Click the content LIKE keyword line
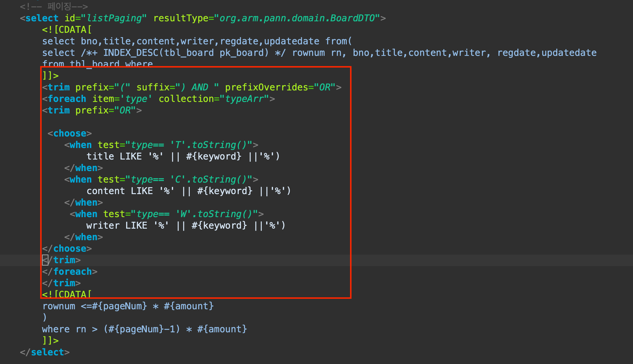The height and width of the screenshot is (364, 633). click(x=188, y=191)
